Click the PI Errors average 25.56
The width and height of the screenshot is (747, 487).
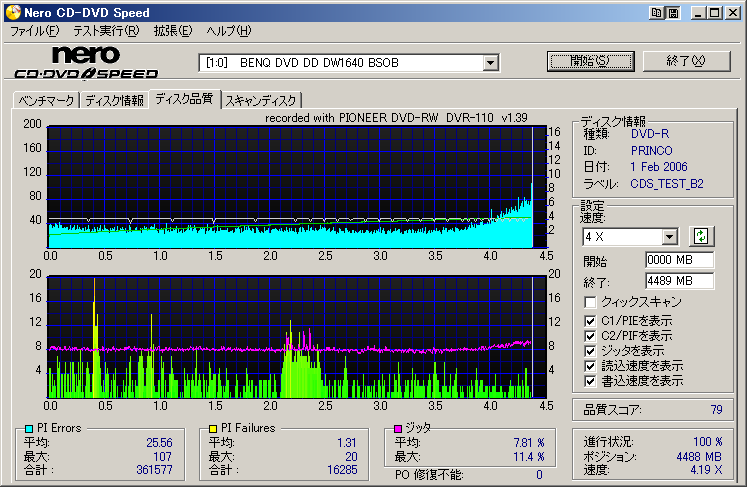[x=159, y=443]
